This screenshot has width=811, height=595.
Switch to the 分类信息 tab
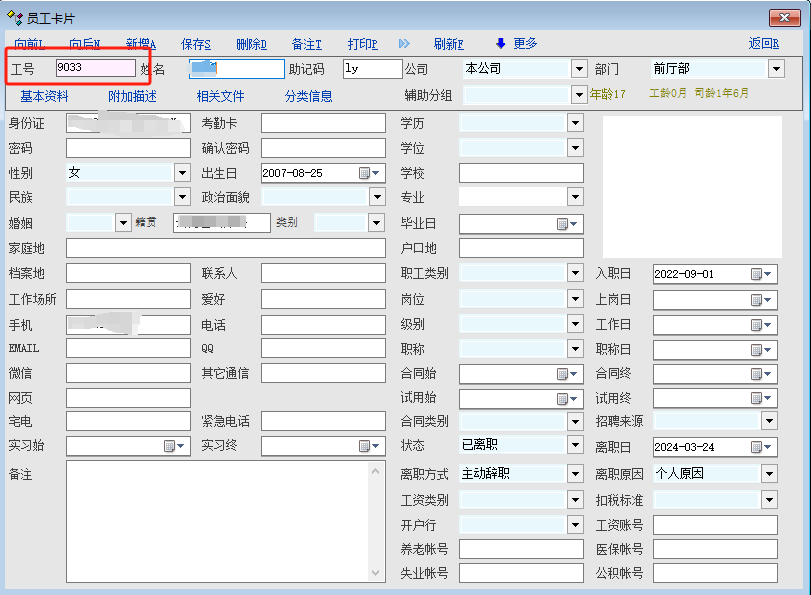click(x=308, y=97)
